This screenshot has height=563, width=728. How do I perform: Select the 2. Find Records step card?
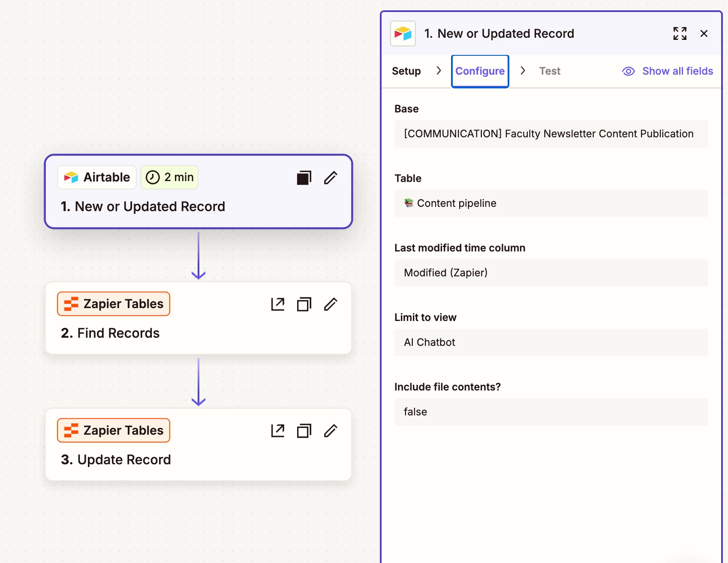(199, 318)
